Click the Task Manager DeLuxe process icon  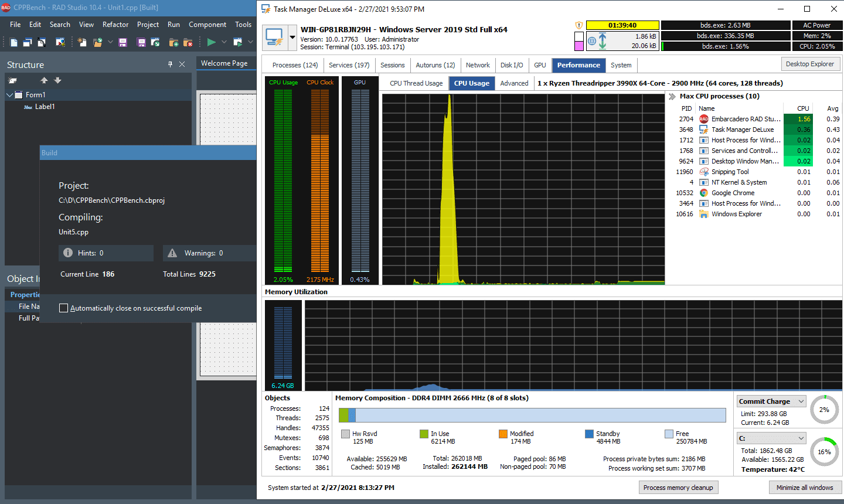pyautogui.click(x=704, y=130)
